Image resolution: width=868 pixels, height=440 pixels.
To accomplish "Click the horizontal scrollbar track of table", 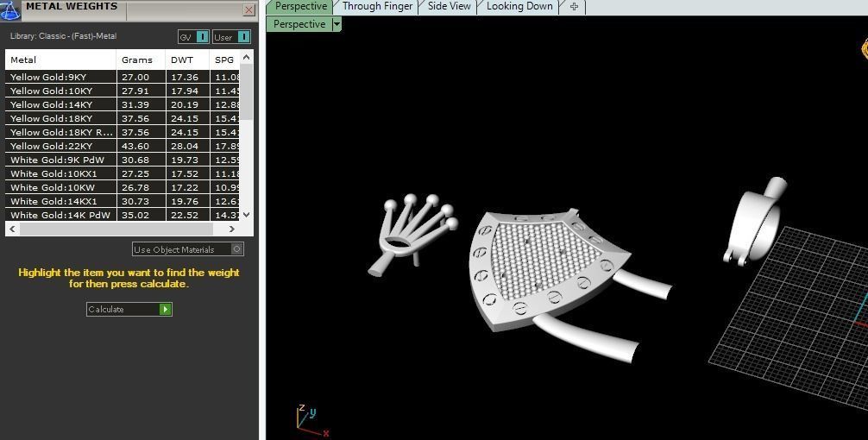I will pyautogui.click(x=116, y=229).
